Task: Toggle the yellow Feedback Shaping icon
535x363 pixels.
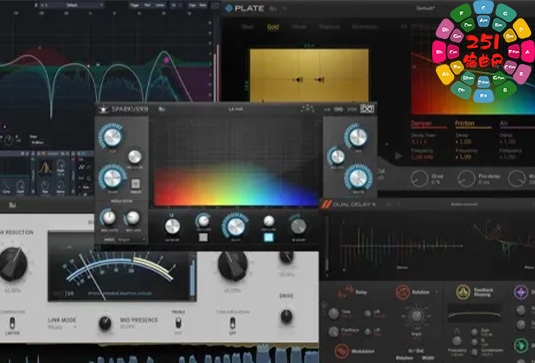Action: 463,292
